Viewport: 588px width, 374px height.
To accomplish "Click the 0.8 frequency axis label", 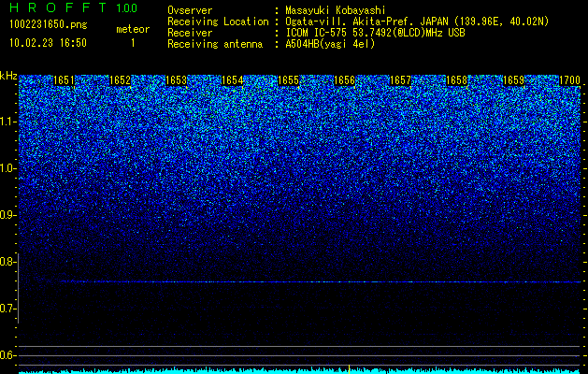I will (x=7, y=262).
